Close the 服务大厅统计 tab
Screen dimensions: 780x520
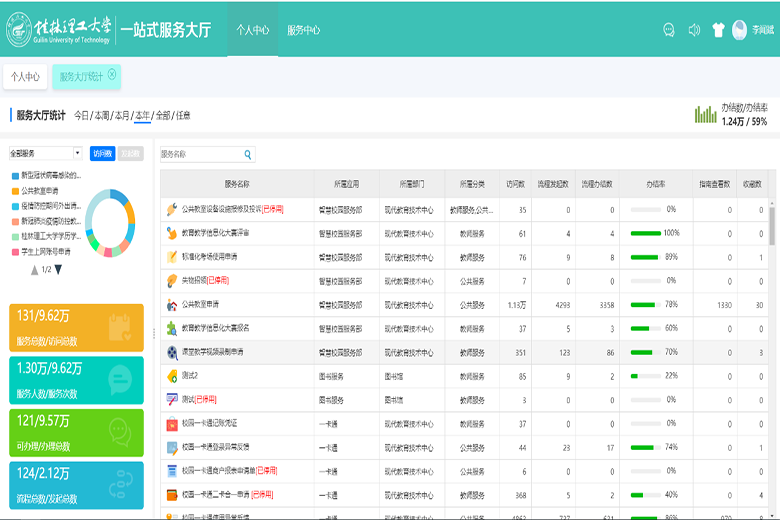(113, 74)
